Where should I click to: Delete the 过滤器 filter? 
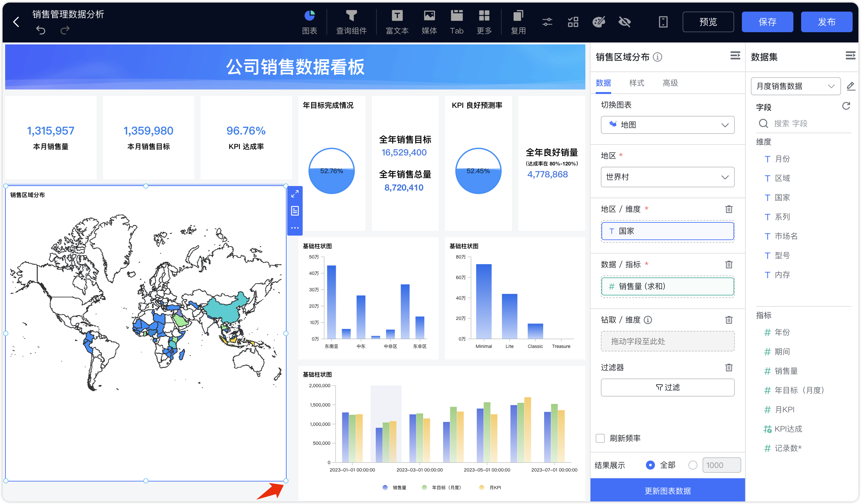(729, 368)
